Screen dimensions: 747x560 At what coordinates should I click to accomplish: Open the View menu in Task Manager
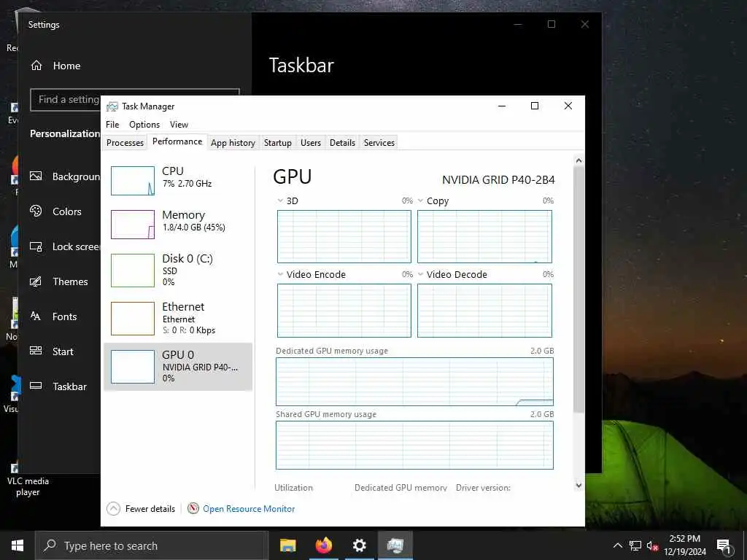pyautogui.click(x=179, y=124)
